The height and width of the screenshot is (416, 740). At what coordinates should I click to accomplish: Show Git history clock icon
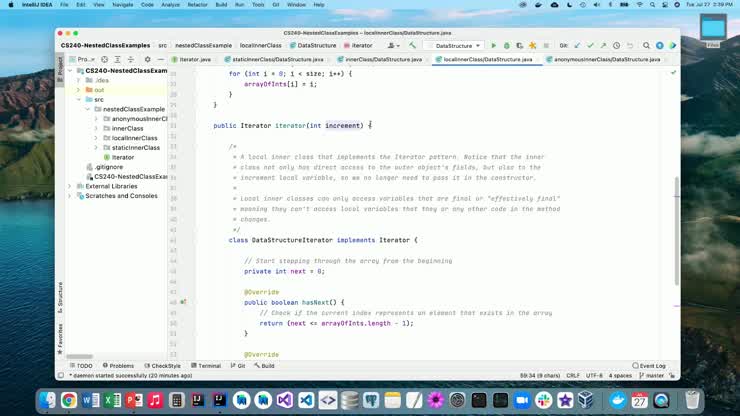point(616,46)
